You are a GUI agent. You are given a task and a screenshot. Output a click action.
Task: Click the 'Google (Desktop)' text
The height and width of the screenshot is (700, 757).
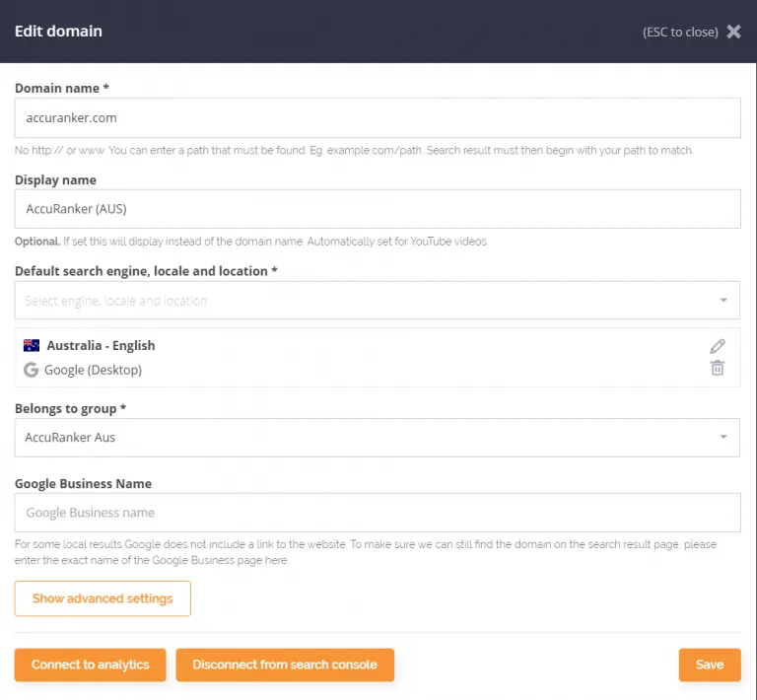(x=94, y=370)
